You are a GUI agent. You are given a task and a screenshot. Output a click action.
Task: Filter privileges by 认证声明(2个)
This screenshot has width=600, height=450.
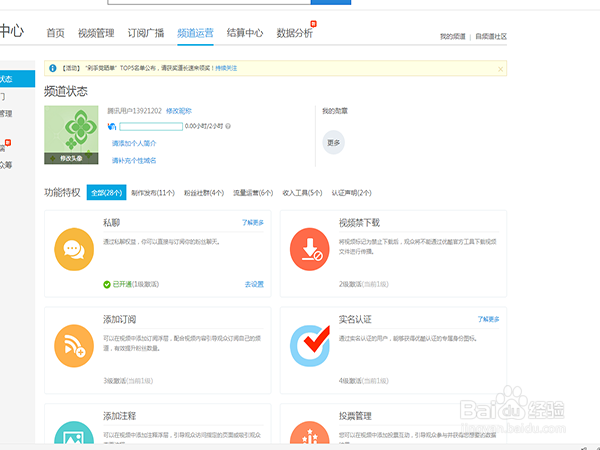click(x=352, y=193)
